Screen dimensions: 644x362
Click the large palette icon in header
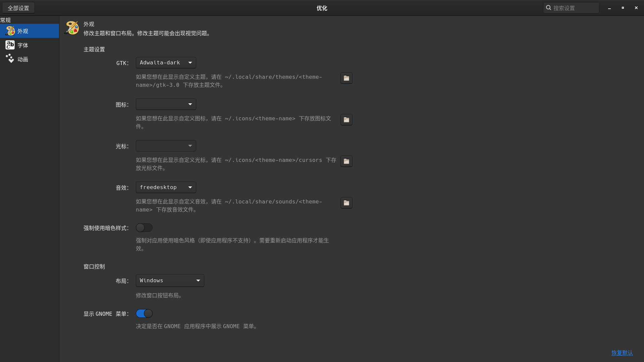[71, 28]
